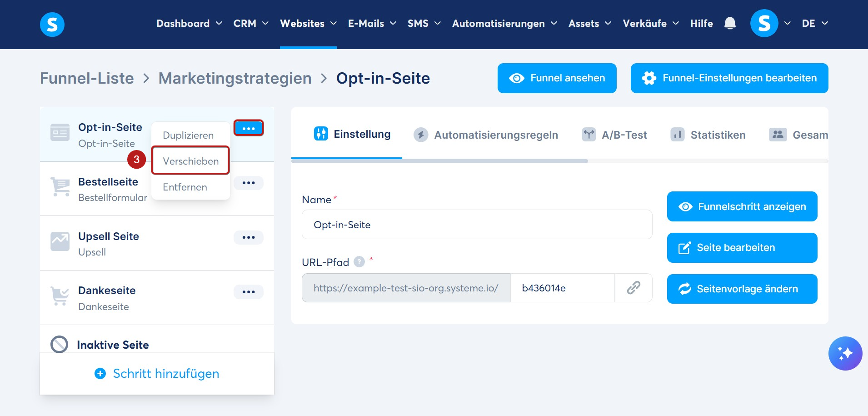Viewport: 868px width, 416px height.
Task: Open the Hilfe menu item
Action: click(702, 23)
